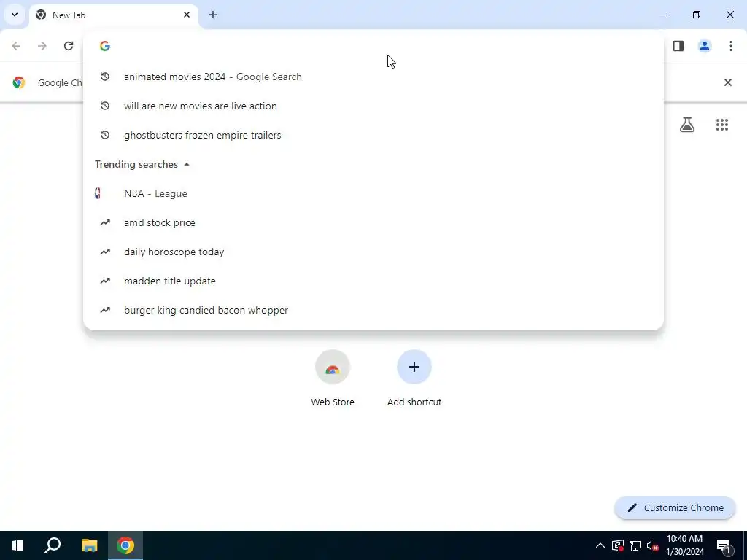The width and height of the screenshot is (747, 560).
Task: Select trending search madden title update
Action: (x=373, y=281)
